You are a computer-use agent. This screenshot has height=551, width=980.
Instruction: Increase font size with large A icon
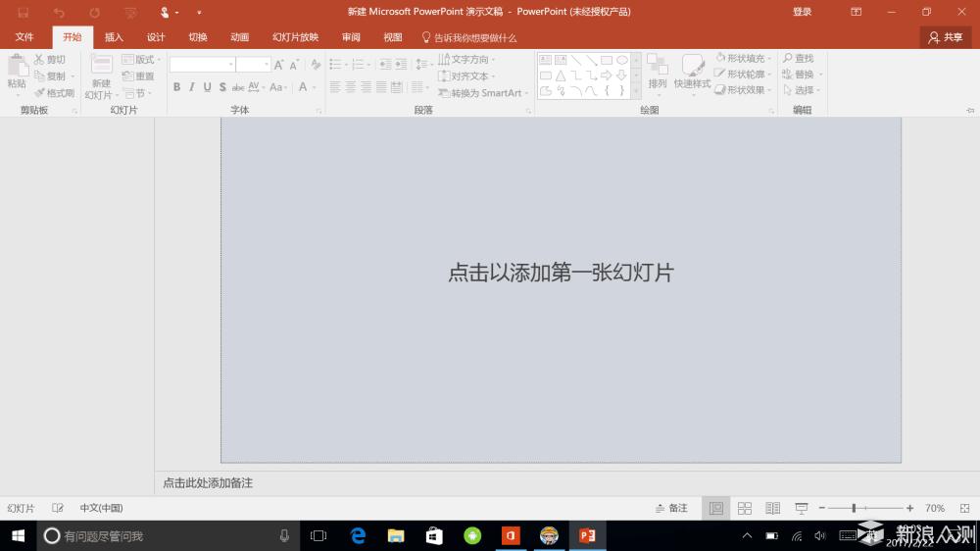coord(278,65)
